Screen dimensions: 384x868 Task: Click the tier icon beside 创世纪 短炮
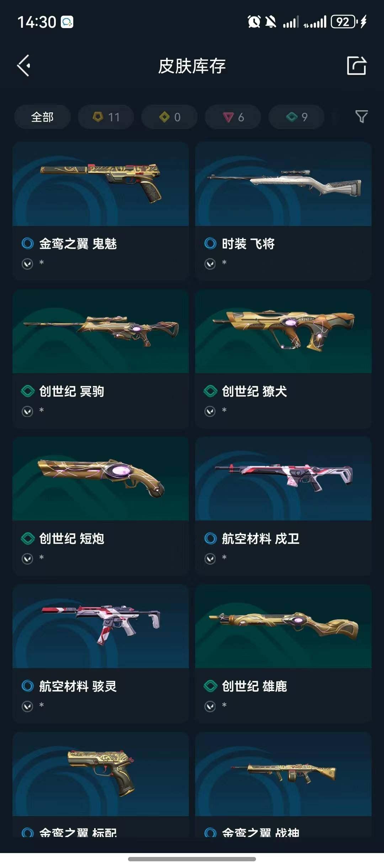28,539
